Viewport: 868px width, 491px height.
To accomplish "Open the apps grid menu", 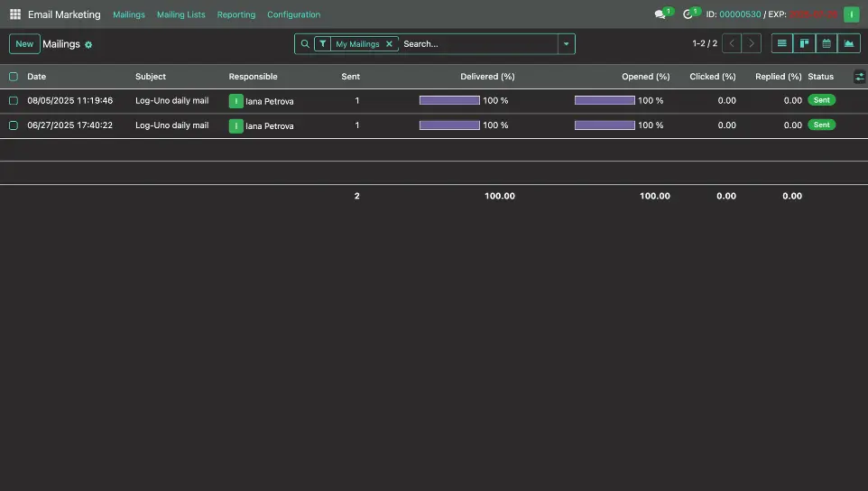I will (x=14, y=14).
